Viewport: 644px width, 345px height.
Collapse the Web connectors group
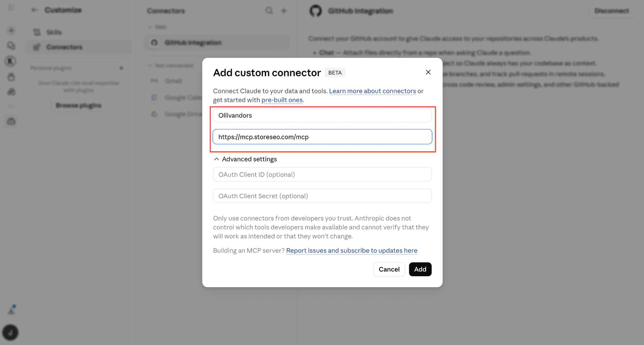tap(157, 27)
